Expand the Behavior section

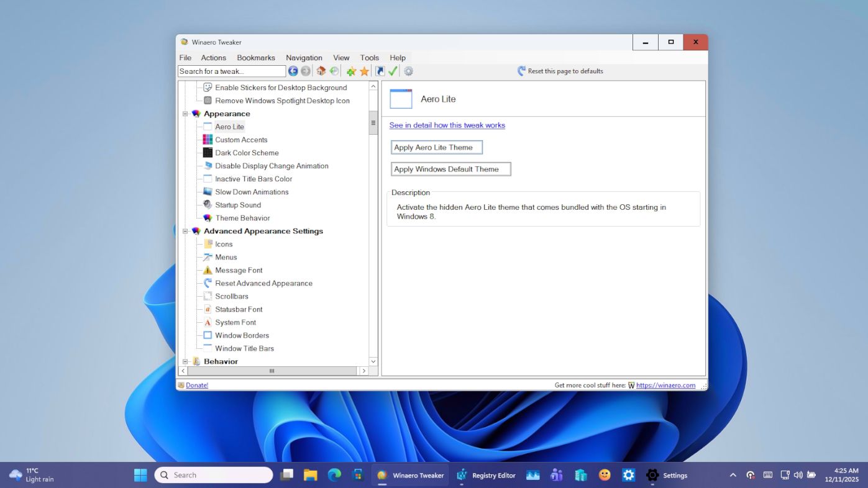[x=185, y=361]
